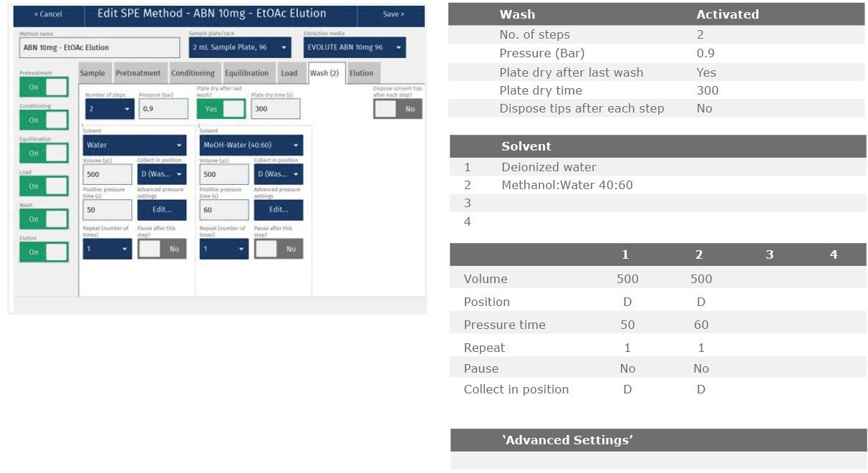Toggle Plate dry after last wash
This screenshot has height=473, width=868.
[x=221, y=109]
